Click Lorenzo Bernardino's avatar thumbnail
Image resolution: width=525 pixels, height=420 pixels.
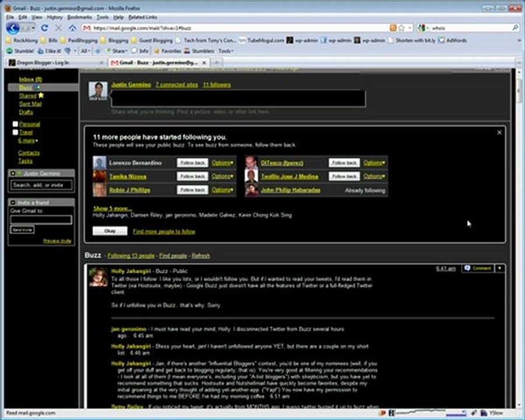[99, 163]
